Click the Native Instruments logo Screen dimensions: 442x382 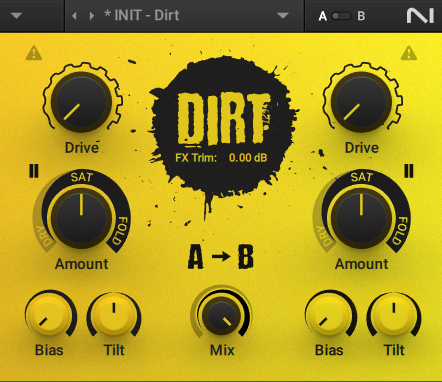[420, 16]
